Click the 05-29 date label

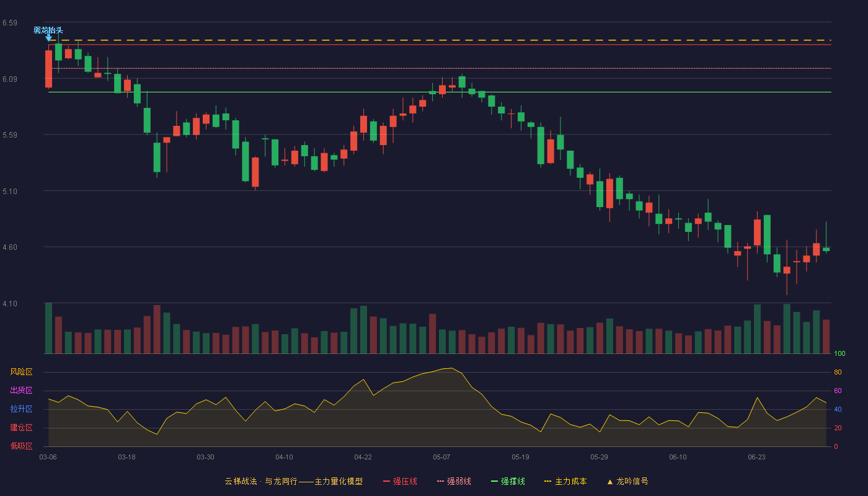tap(599, 457)
